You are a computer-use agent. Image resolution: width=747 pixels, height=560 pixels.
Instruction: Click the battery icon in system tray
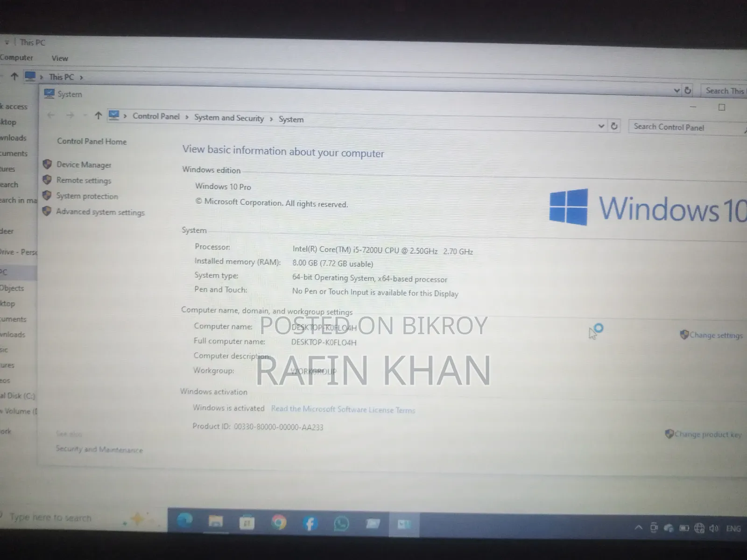(x=684, y=528)
